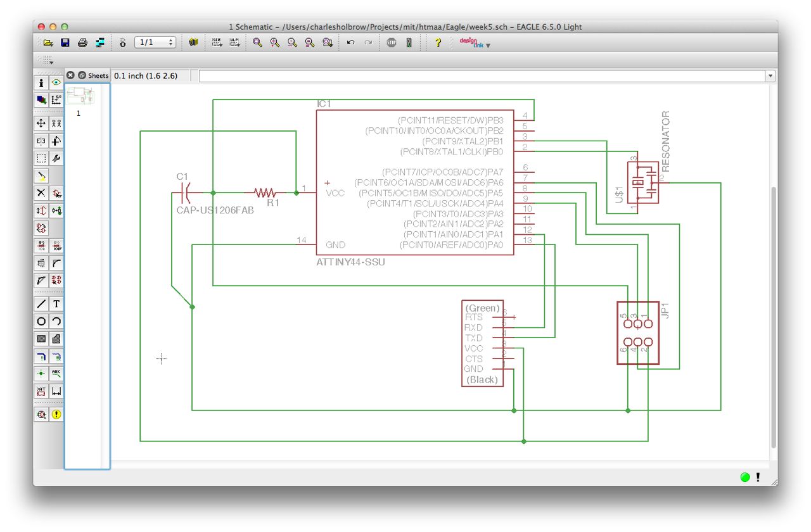The image size is (811, 532).
Task: Select the Polygon tool
Action: (x=56, y=339)
